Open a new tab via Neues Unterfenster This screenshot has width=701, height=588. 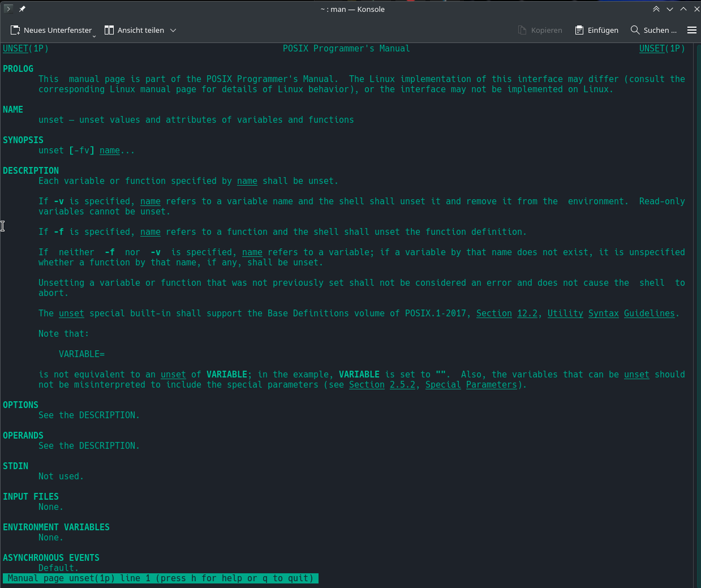point(51,30)
